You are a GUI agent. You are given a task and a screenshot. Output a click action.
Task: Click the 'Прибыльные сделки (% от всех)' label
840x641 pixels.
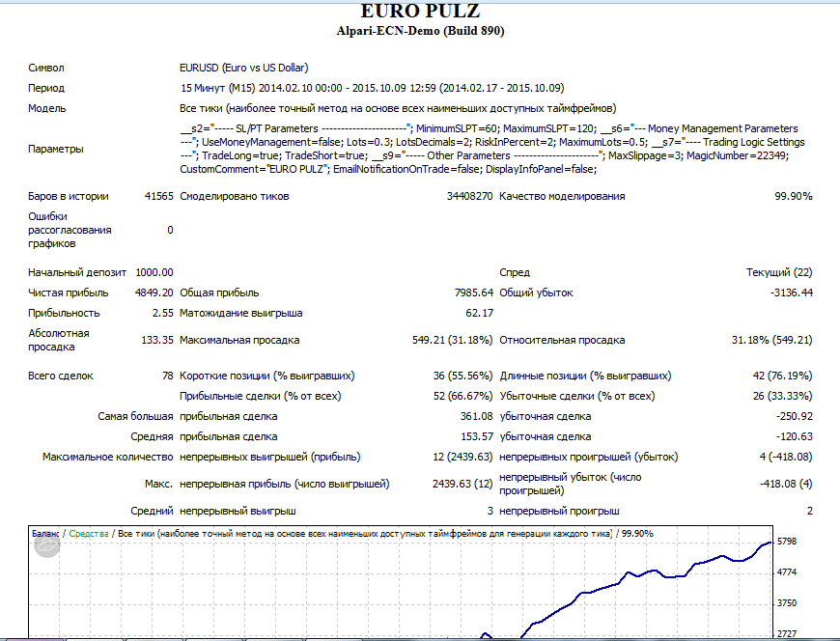coord(261,396)
